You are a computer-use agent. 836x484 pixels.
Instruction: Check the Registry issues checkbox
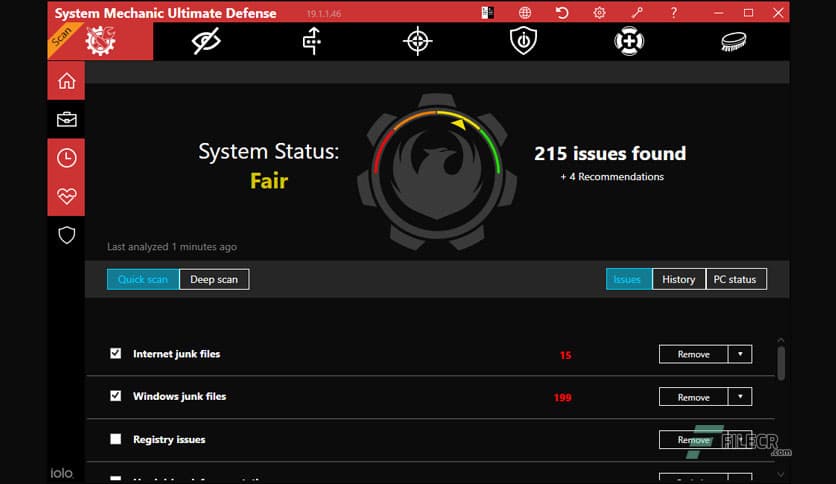click(115, 439)
